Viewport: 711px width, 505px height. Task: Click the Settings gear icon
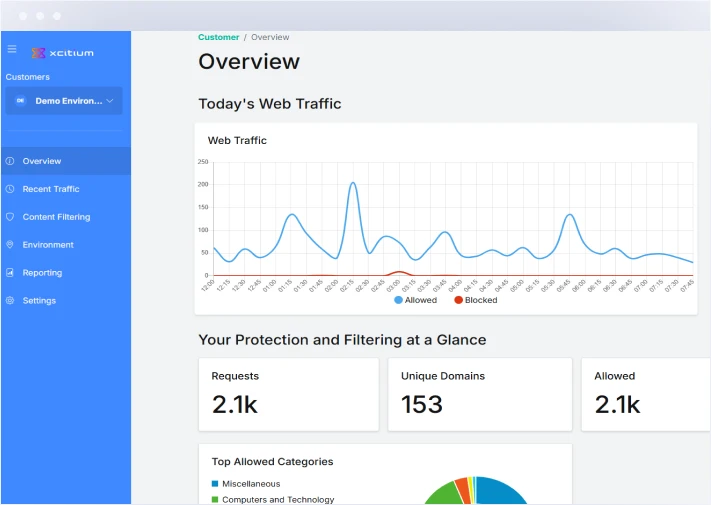click(x=10, y=301)
